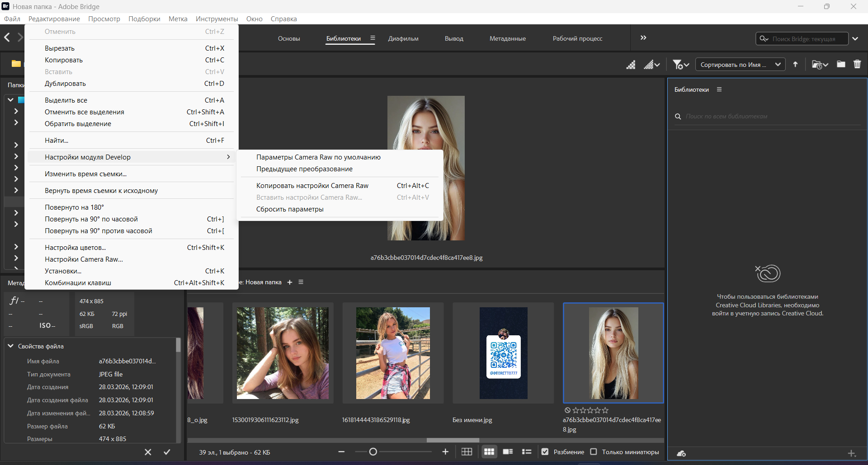Switch to grid lock view icon
This screenshot has height=465, width=868.
point(467,452)
